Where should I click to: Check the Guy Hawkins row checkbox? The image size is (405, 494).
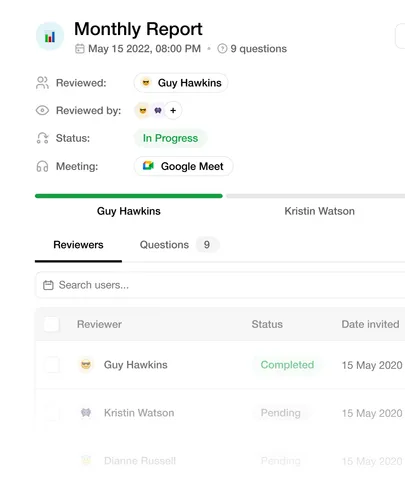pyautogui.click(x=52, y=365)
